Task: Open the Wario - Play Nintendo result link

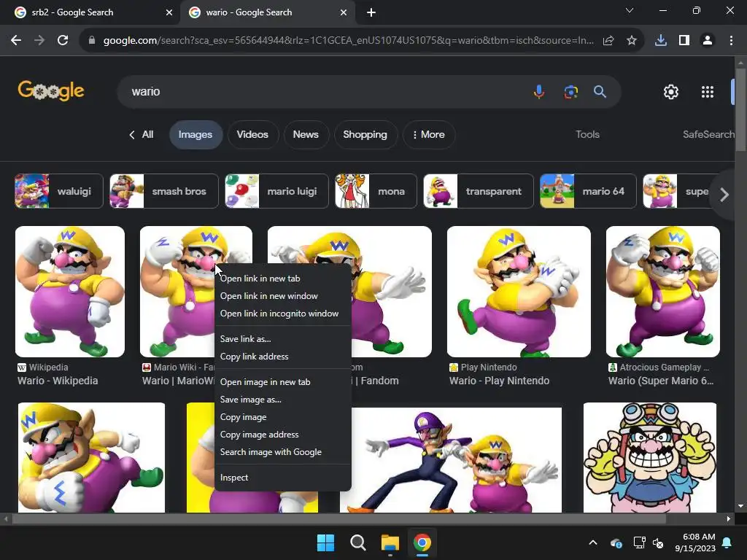Action: coord(499,381)
